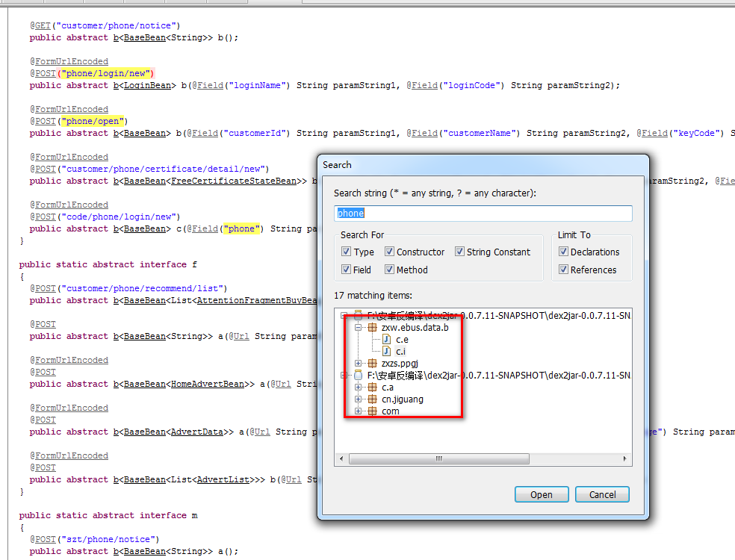Click the search string input field
This screenshot has width=735, height=560.
(483, 214)
